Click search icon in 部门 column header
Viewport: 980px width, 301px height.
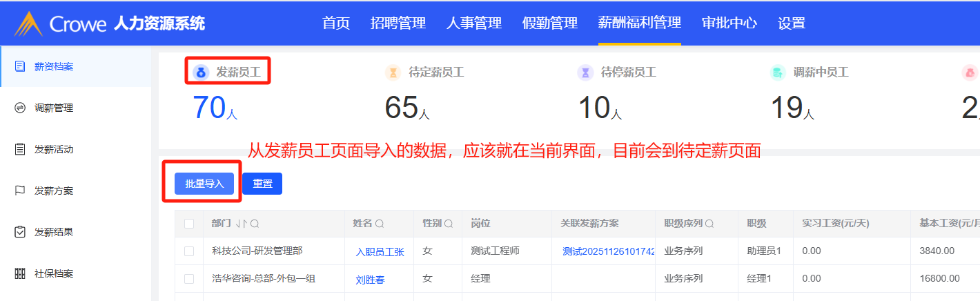coord(255,224)
